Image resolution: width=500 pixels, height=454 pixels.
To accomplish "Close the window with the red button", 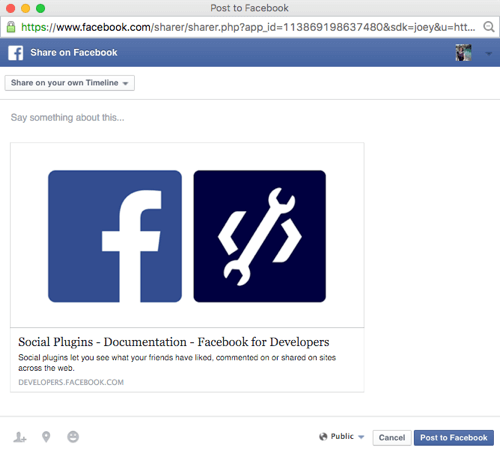I will point(11,8).
